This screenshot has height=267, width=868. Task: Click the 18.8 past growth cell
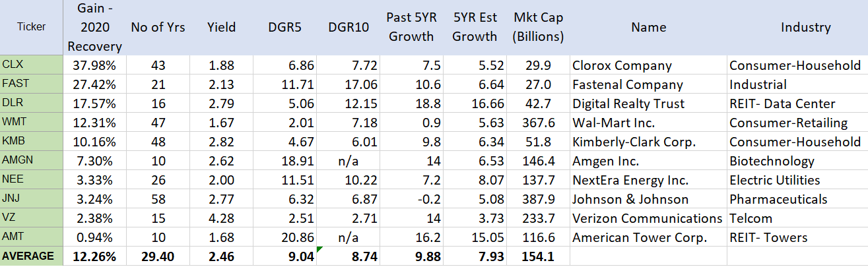[x=412, y=104]
